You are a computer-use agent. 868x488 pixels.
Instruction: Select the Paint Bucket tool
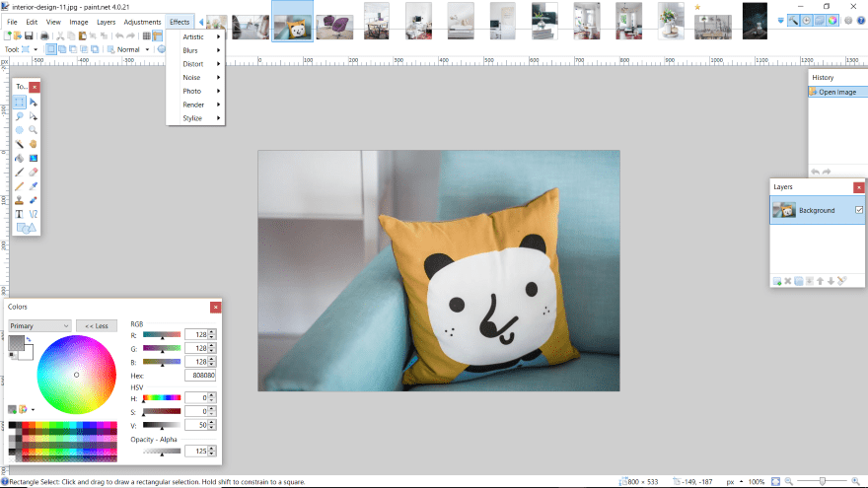(x=20, y=157)
